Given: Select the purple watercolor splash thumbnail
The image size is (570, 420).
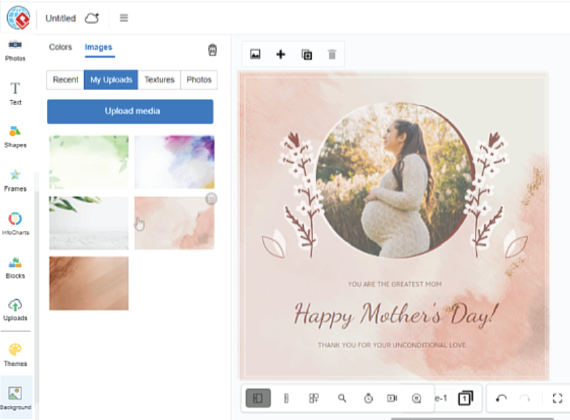Looking at the screenshot, I should point(174,162).
